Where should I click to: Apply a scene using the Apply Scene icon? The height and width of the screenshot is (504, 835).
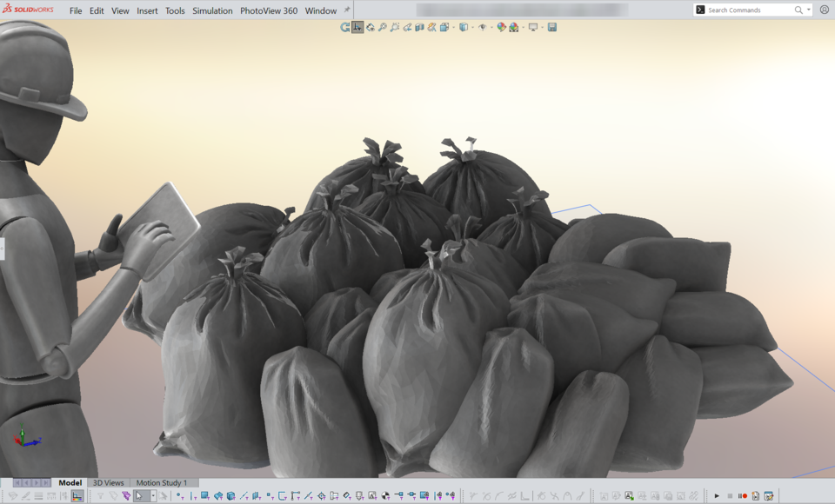(513, 27)
